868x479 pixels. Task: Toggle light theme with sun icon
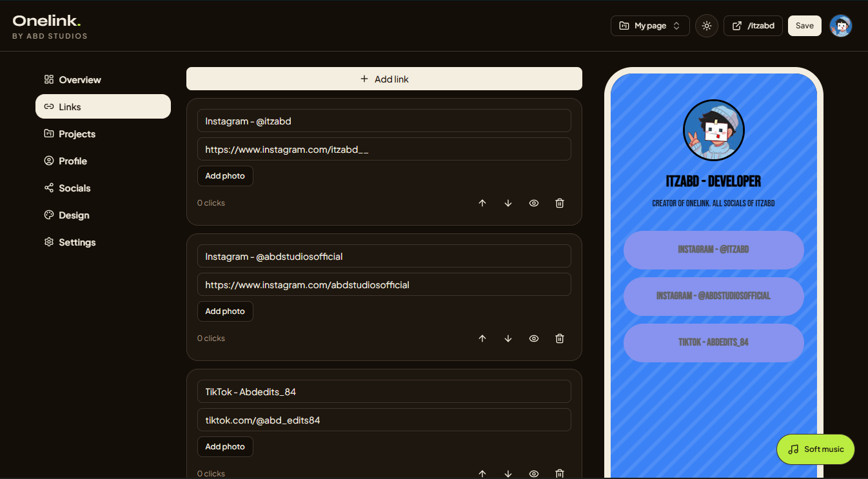707,26
